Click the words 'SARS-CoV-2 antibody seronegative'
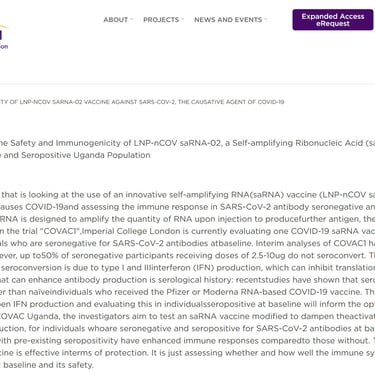375x375 pixels. coord(285,207)
